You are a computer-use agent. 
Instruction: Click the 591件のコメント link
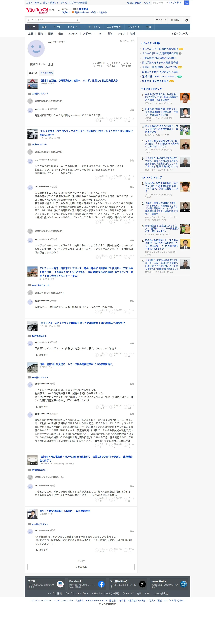[40, 378]
